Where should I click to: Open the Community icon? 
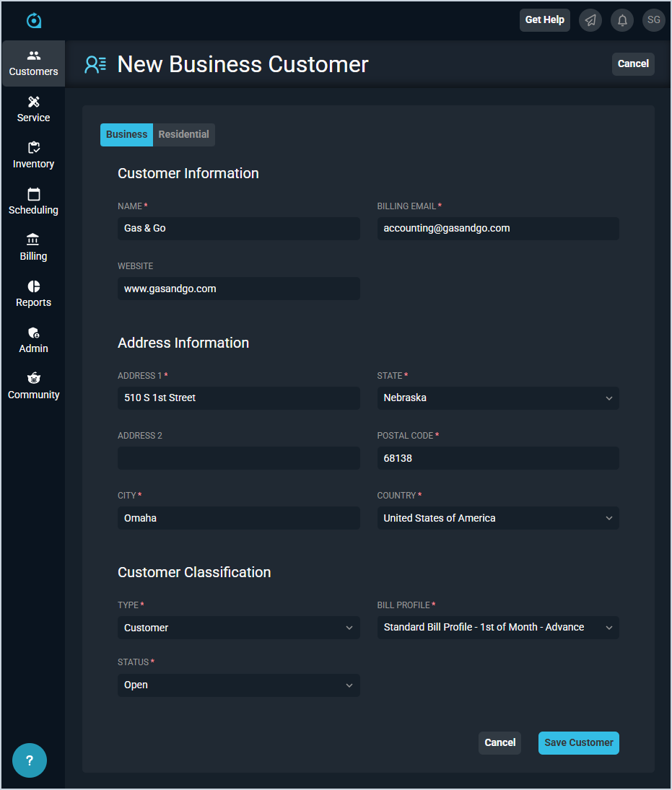[x=33, y=386]
